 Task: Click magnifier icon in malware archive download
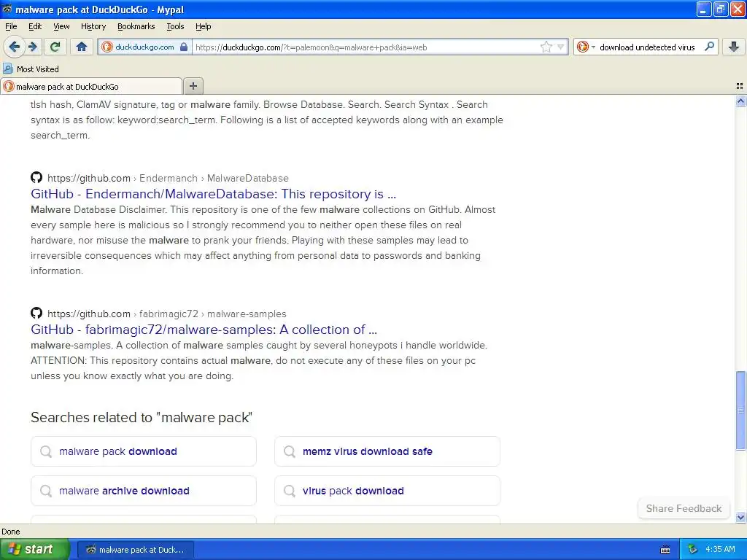click(46, 491)
